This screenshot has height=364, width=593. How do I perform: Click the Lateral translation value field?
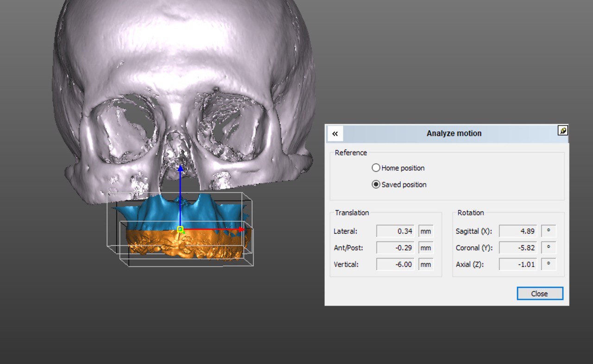(395, 231)
